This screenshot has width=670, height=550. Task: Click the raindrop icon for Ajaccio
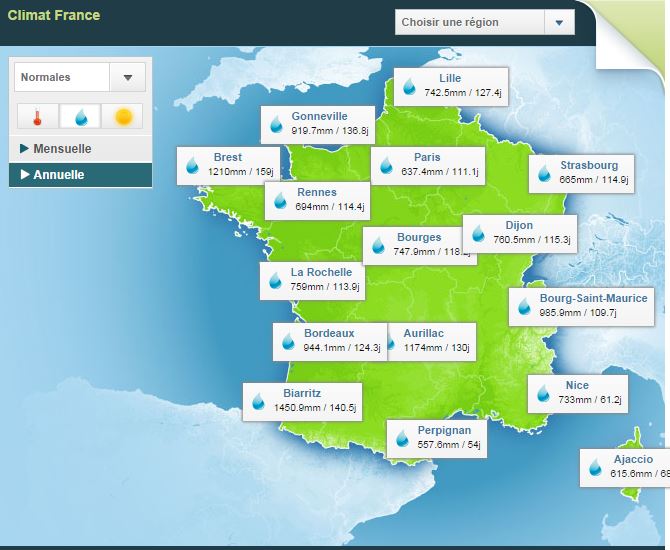pyautogui.click(x=596, y=467)
